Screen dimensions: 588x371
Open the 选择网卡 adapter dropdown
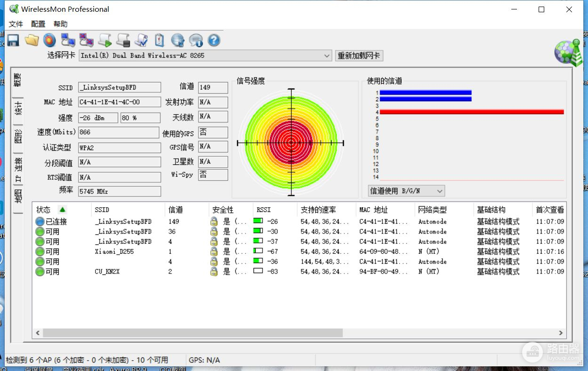coord(327,56)
